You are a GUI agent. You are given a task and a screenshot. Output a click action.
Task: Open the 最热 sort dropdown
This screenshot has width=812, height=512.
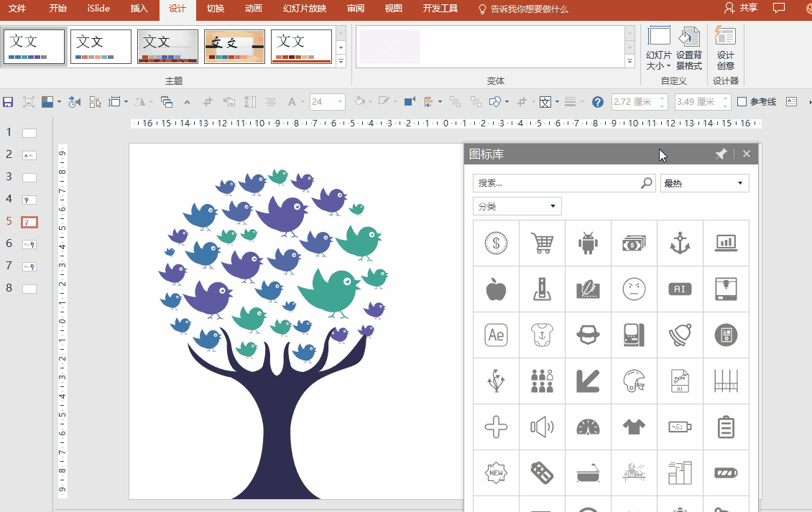704,182
